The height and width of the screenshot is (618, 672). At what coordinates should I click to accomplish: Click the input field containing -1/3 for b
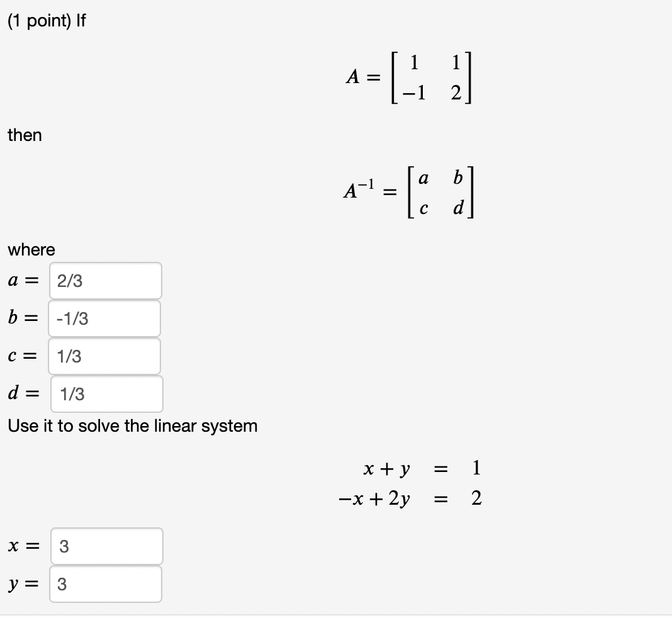(x=104, y=318)
